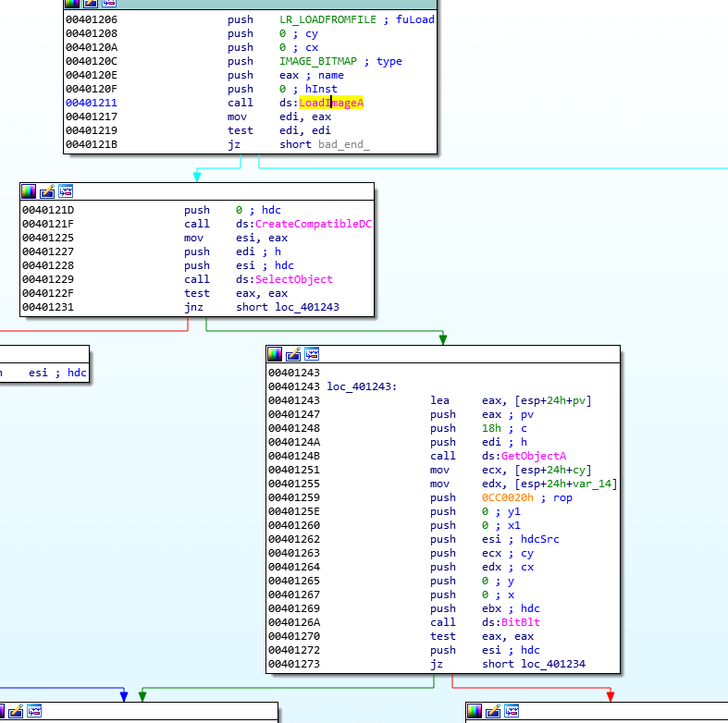
Task: Click the edit comment icon of the CreateCompatibleDC block
Action: click(x=47, y=191)
